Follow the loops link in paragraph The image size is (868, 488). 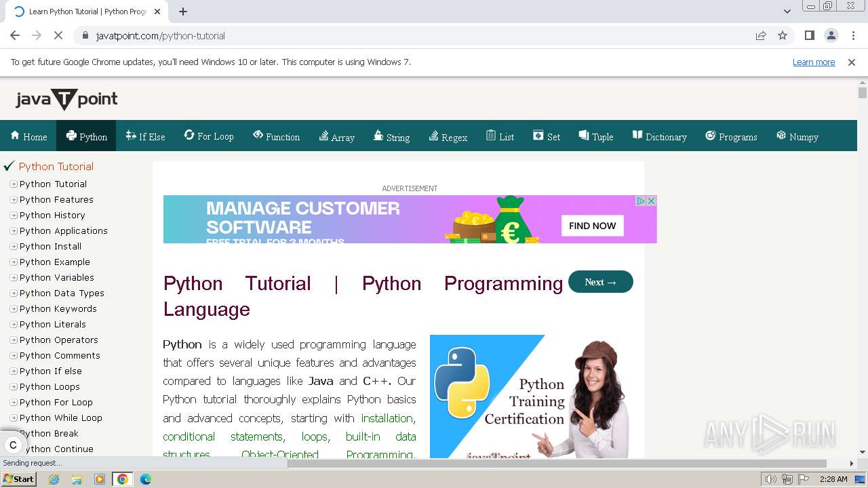coord(315,436)
